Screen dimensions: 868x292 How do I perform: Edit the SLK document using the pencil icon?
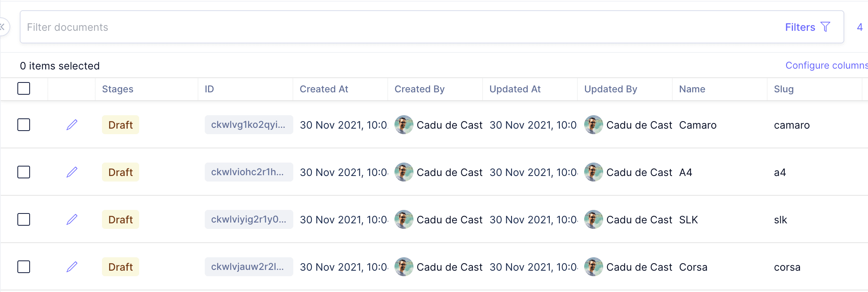point(72,219)
